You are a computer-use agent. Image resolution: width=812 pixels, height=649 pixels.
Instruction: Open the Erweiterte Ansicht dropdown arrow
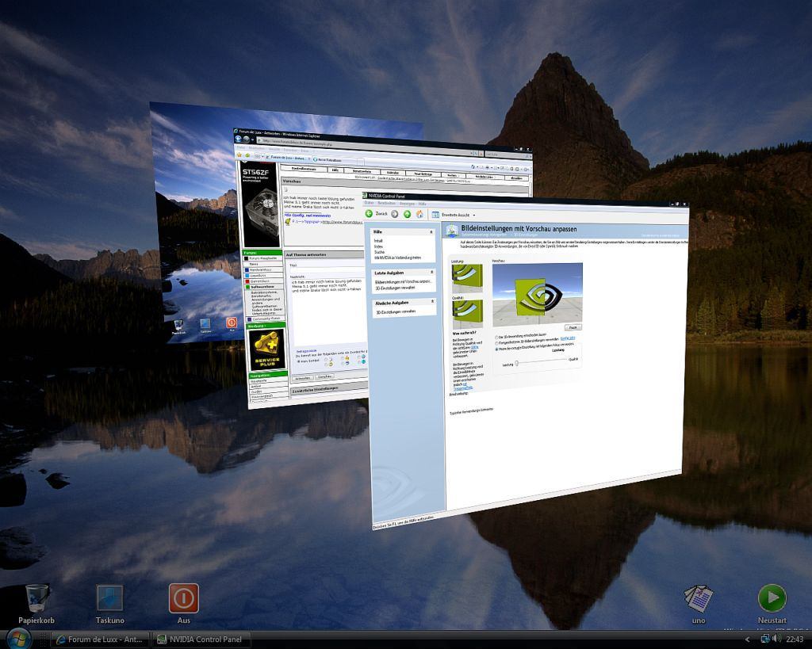(x=474, y=216)
